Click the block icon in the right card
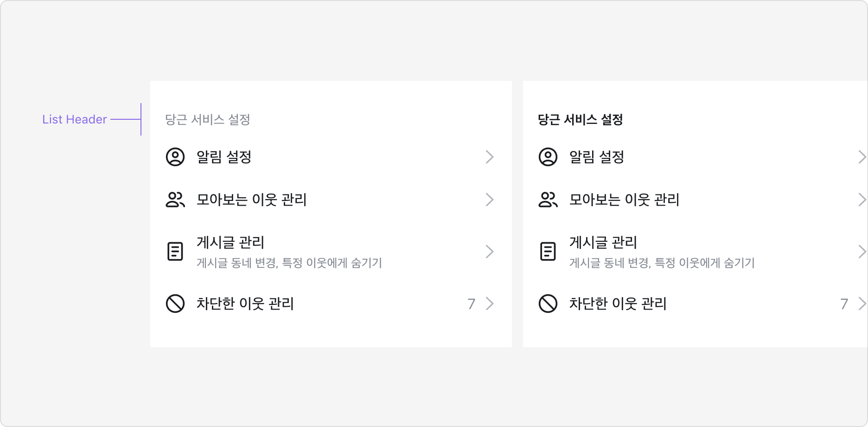 (x=548, y=304)
